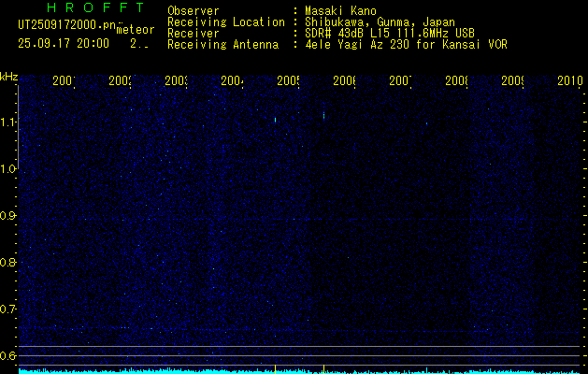588x374 pixels.
Task: Click the date stamp 25.09.17 20:00
Action: point(64,44)
